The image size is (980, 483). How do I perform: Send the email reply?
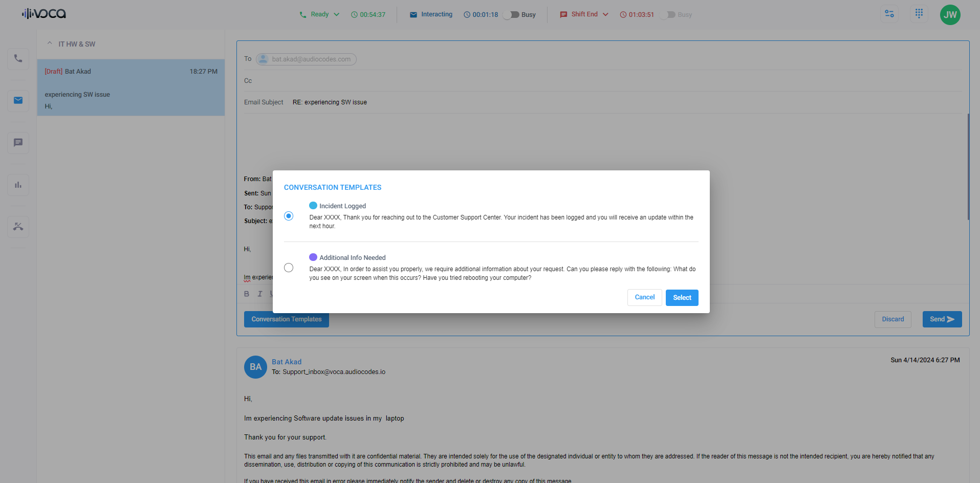click(942, 319)
